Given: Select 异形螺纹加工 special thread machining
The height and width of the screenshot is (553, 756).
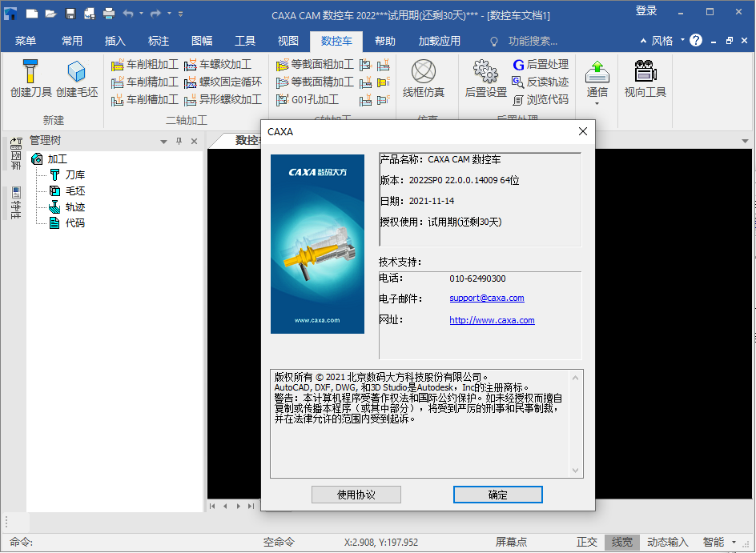Looking at the screenshot, I should [x=223, y=100].
